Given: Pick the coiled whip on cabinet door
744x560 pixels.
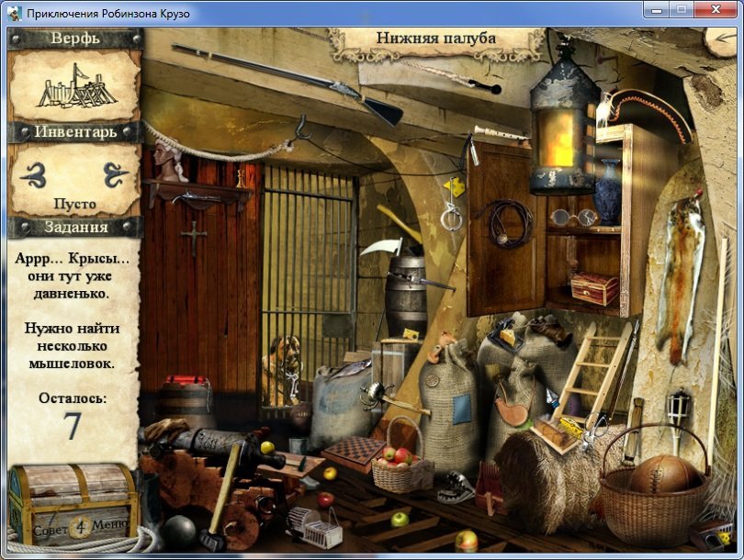Looking at the screenshot, I should coord(509,223).
